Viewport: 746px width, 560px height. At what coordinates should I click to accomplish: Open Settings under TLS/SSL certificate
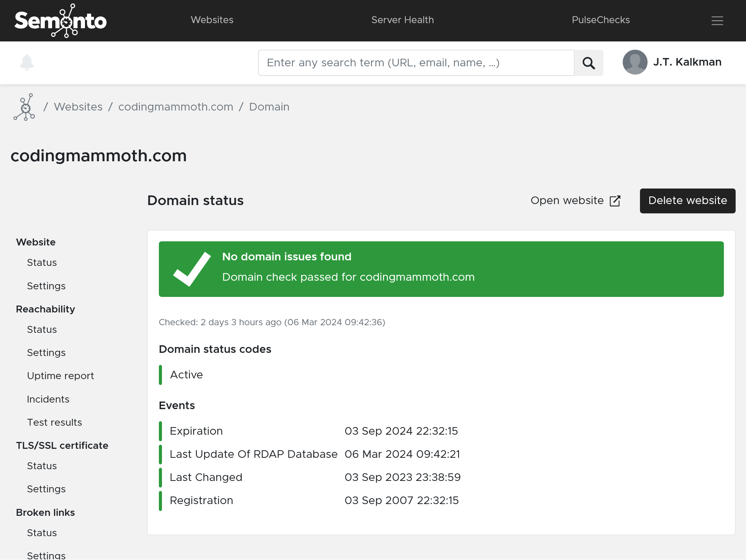[x=46, y=489]
